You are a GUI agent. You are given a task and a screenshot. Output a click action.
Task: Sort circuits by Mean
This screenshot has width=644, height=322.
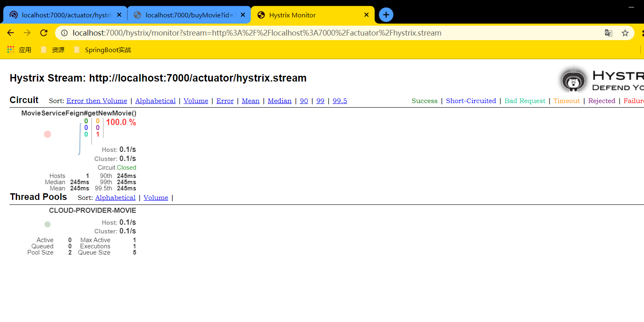point(251,101)
